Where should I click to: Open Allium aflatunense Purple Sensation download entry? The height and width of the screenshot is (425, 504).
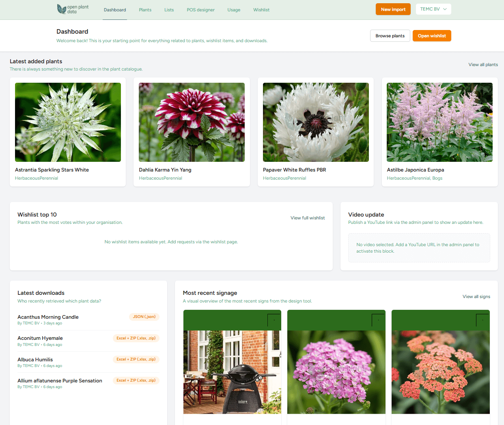pos(88,383)
